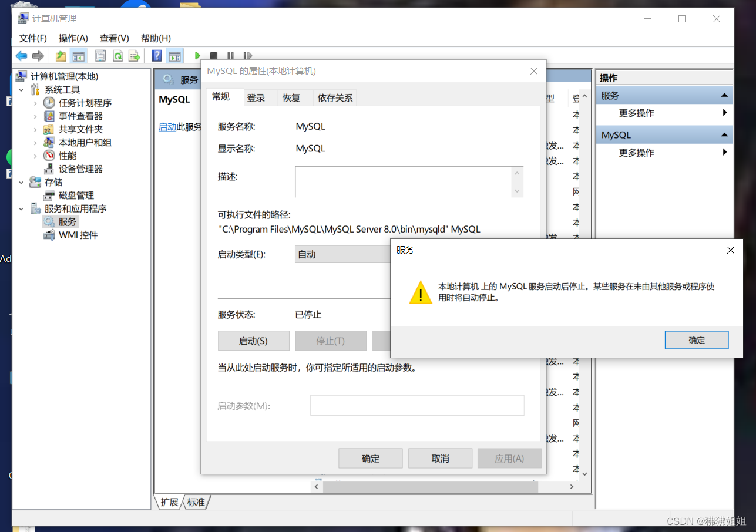Click the services list scroll-down arrow
Image resolution: width=756 pixels, height=532 pixels.
[584, 473]
